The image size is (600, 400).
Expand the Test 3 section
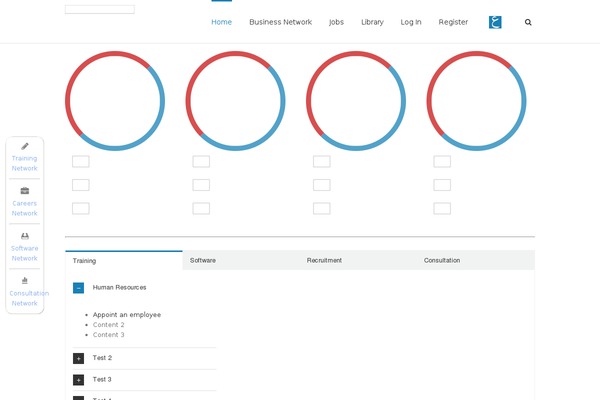(x=78, y=380)
